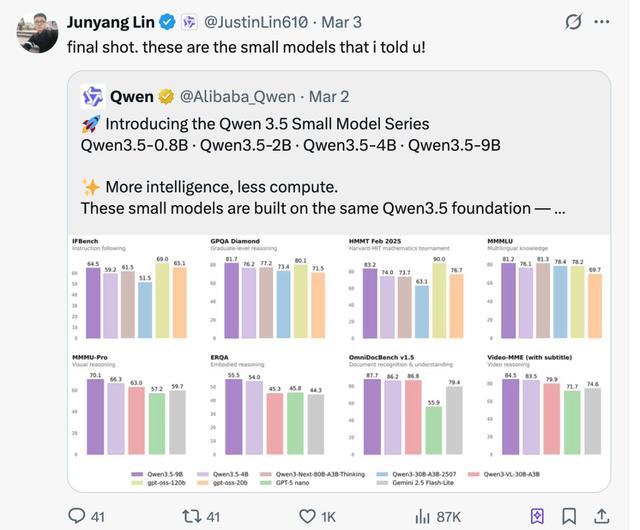Click the Qwen account logo avatar
The height and width of the screenshot is (530, 640).
click(x=93, y=96)
